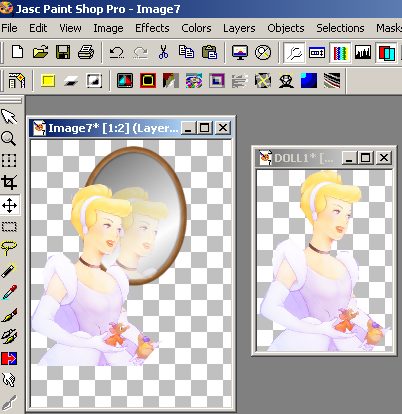Open the Effects menu
Viewport: 402px width, 414px height.
tap(152, 28)
